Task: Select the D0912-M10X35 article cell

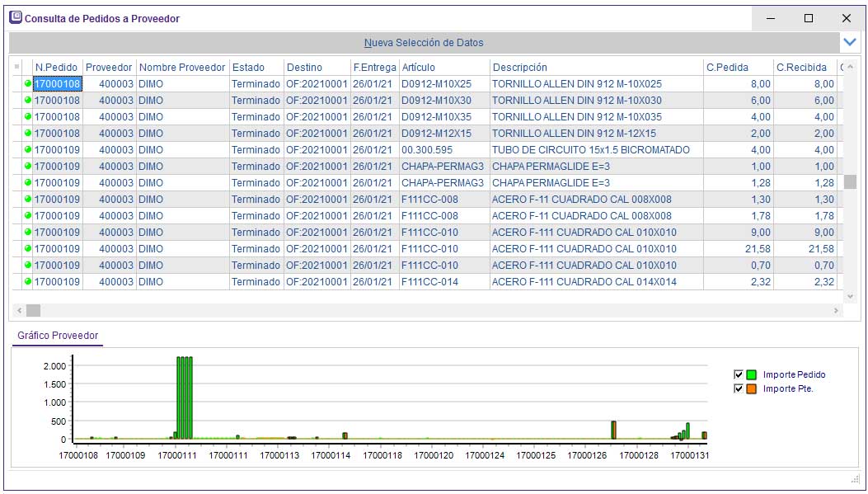Action: tap(437, 117)
